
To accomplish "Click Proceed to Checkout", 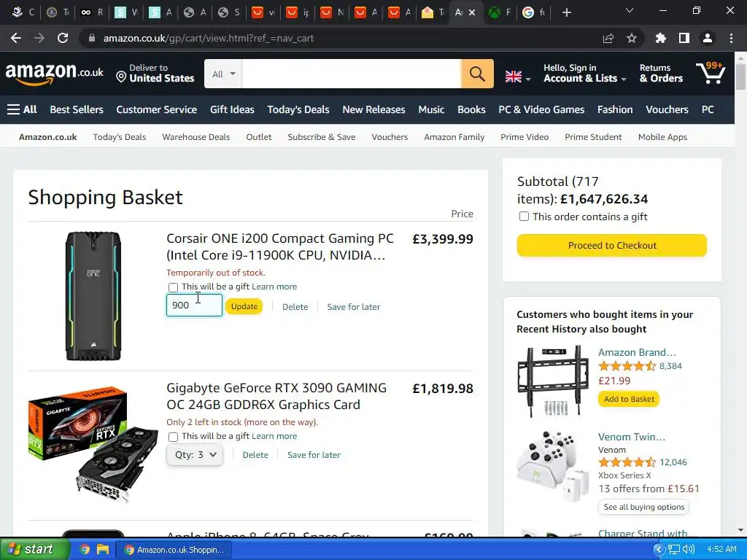I will click(x=612, y=245).
